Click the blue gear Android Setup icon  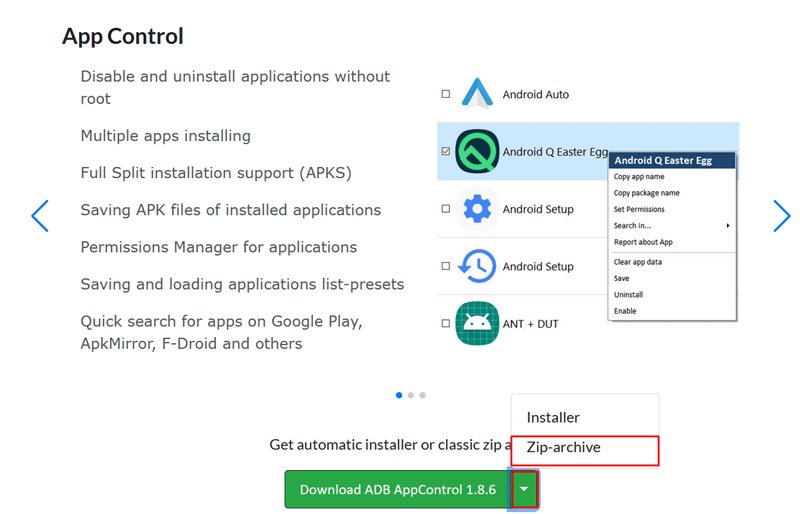coord(477,209)
